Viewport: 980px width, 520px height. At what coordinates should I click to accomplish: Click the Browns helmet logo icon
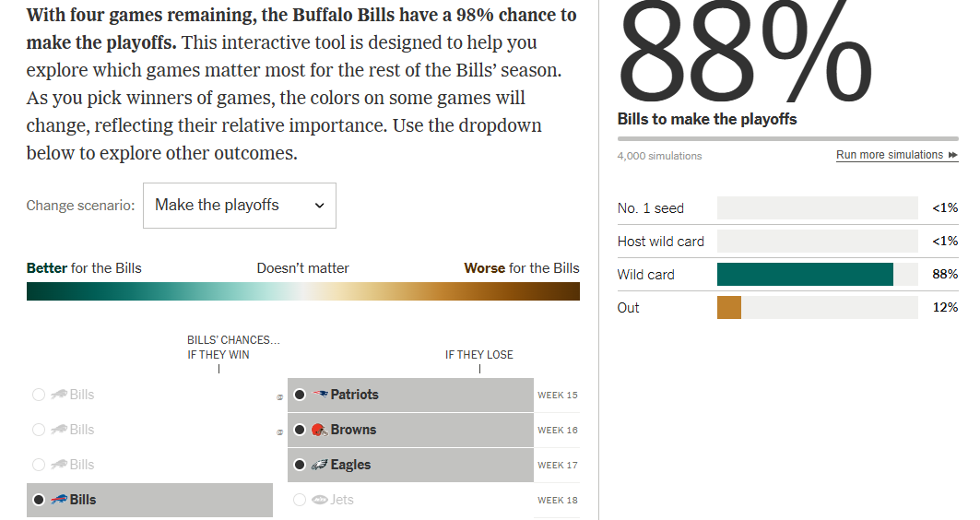319,430
